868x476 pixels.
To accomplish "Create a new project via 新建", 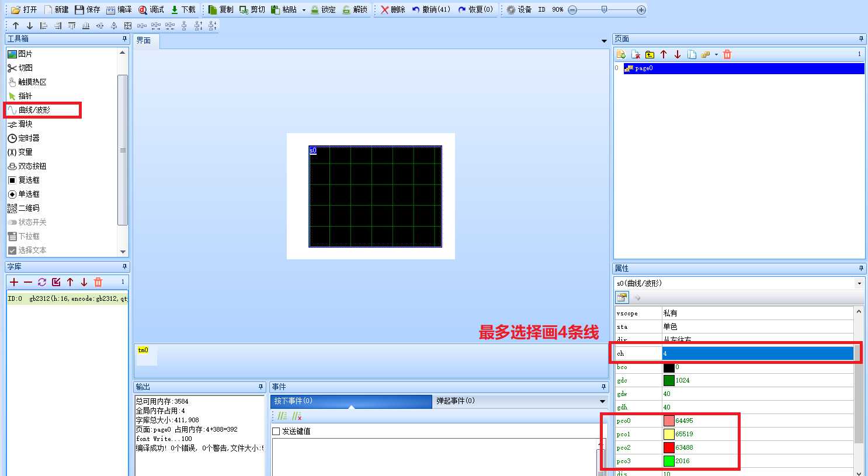I will (x=56, y=10).
